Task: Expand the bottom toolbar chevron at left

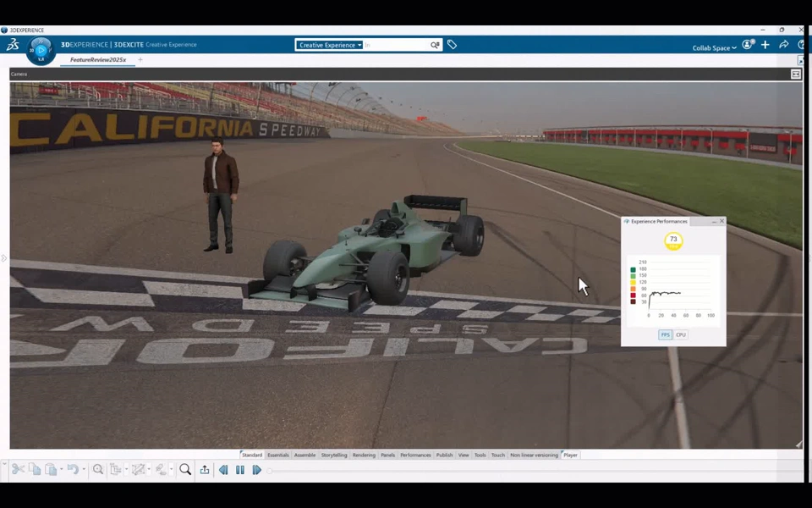Action: 4,465
